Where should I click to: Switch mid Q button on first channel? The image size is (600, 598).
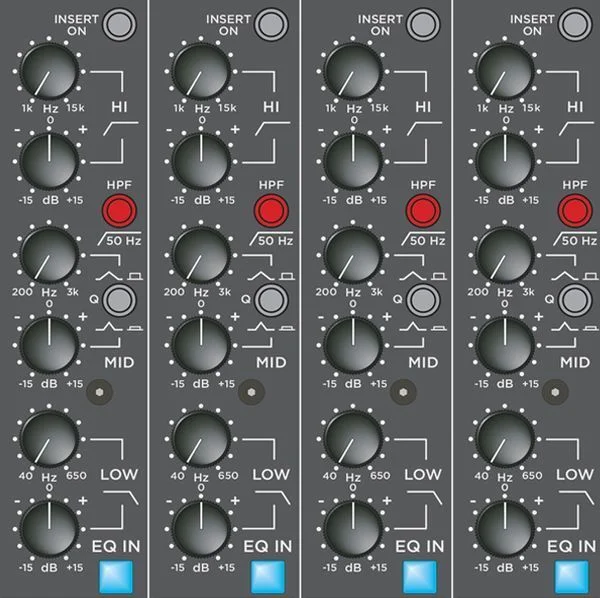pyautogui.click(x=119, y=300)
